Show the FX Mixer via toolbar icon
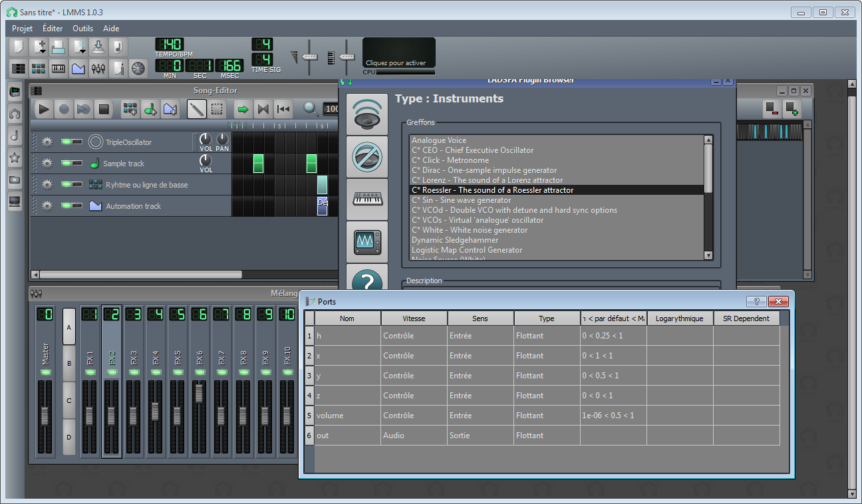The height and width of the screenshot is (504, 862). pos(98,68)
